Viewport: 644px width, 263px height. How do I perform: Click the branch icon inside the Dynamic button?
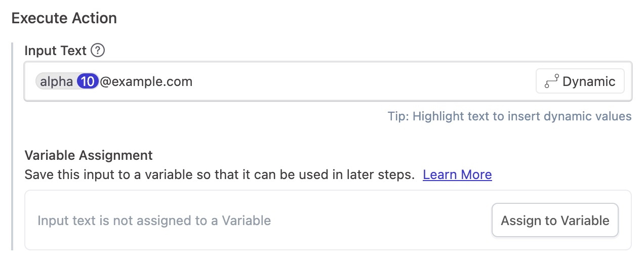click(551, 81)
